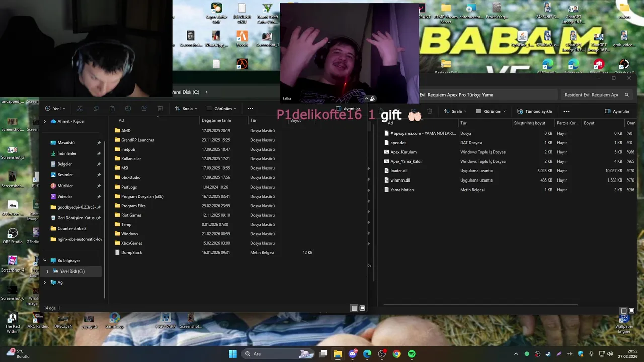This screenshot has height=362, width=644.
Task: Expand the Ahmet - Kişisel tree node
Action: [x=45, y=121]
